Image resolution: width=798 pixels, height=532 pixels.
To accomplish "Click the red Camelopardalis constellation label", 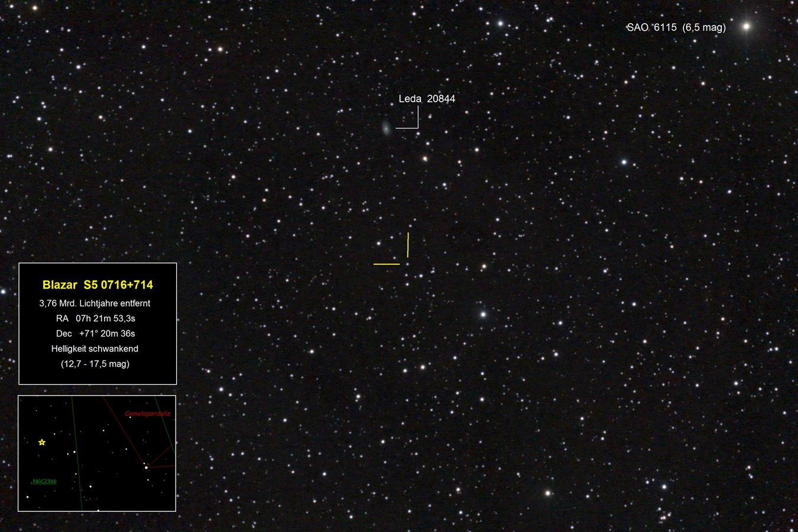I will [147, 414].
